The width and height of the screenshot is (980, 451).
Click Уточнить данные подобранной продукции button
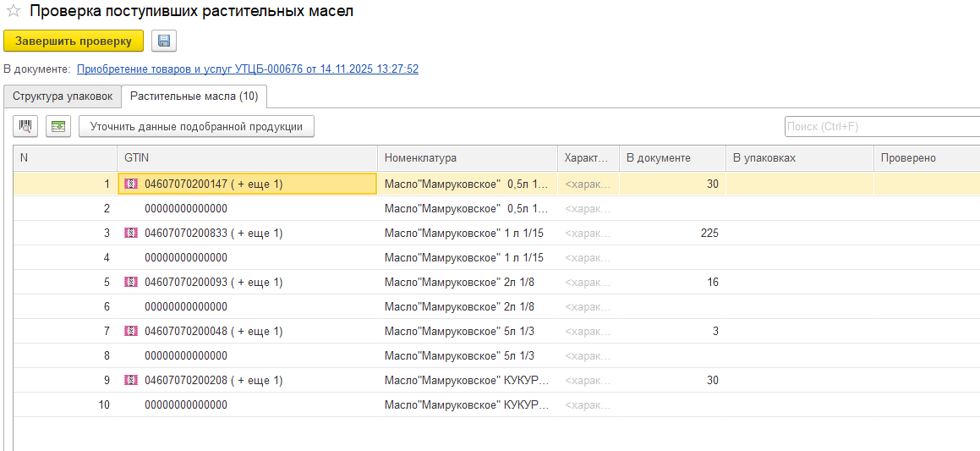[196, 126]
